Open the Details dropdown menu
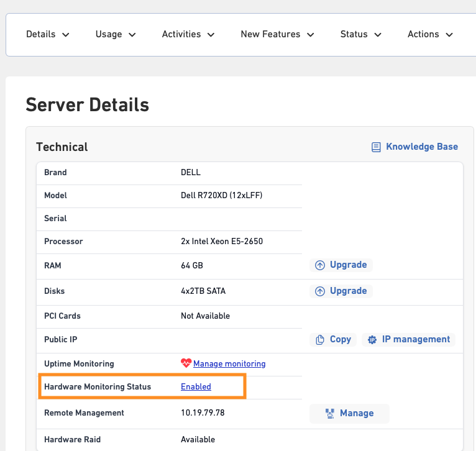The image size is (476, 451). 48,34
